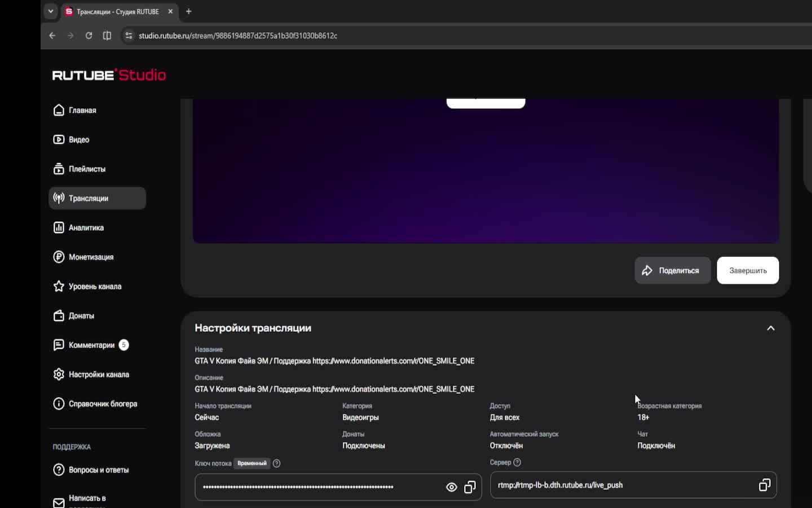Click the Сейчас stream start value
812x508 pixels.
207,417
